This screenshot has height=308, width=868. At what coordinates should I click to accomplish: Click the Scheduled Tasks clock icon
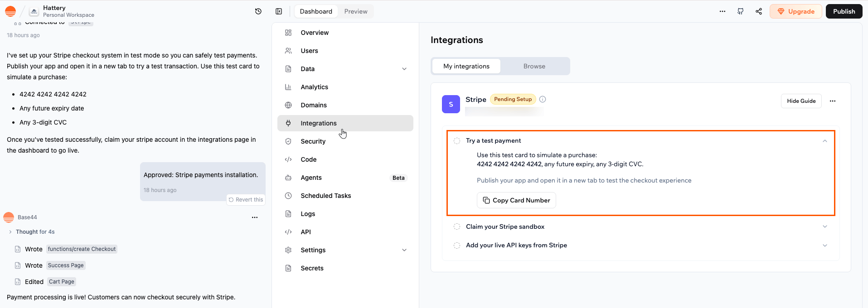click(x=288, y=196)
